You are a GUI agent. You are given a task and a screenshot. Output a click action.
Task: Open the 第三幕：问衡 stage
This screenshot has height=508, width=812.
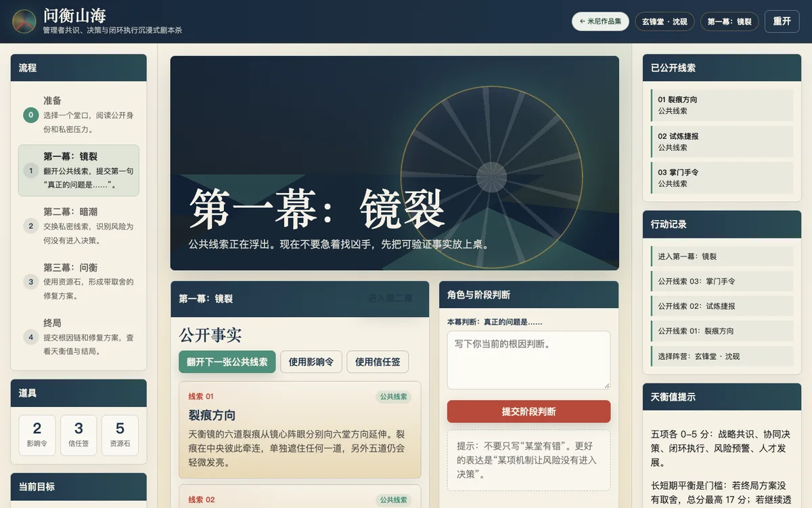(x=78, y=281)
